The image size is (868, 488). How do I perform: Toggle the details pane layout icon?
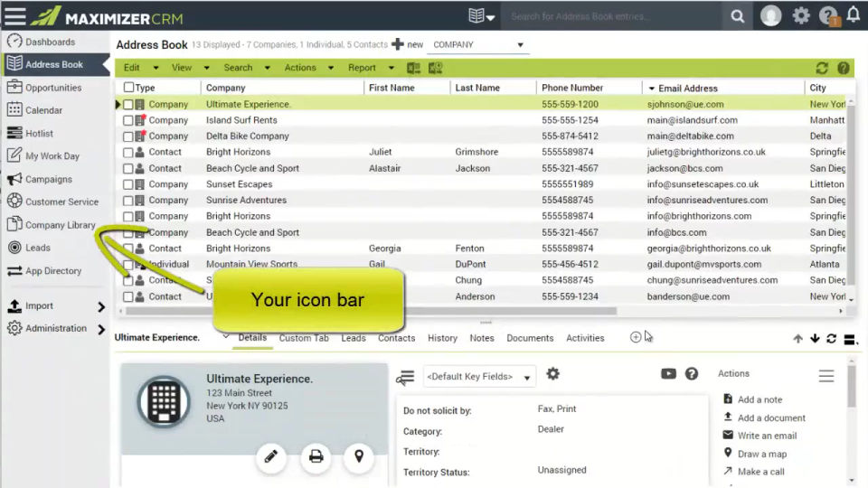(x=850, y=339)
